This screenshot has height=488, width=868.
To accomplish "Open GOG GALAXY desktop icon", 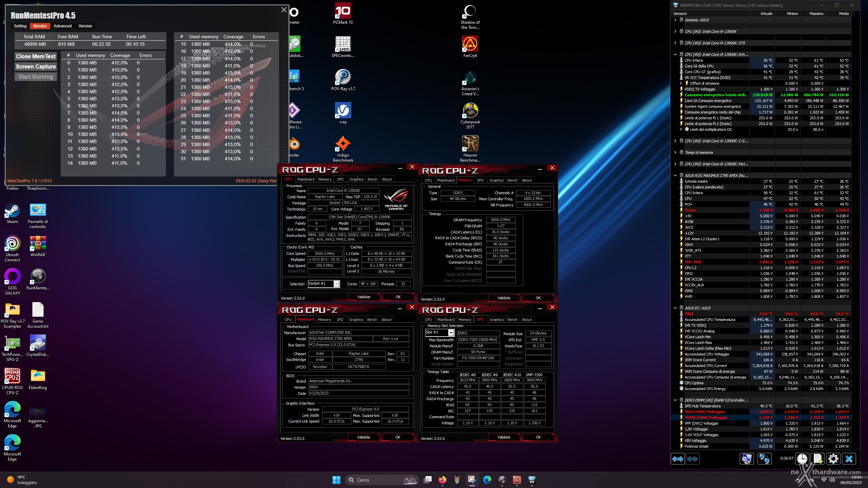I will [12, 282].
